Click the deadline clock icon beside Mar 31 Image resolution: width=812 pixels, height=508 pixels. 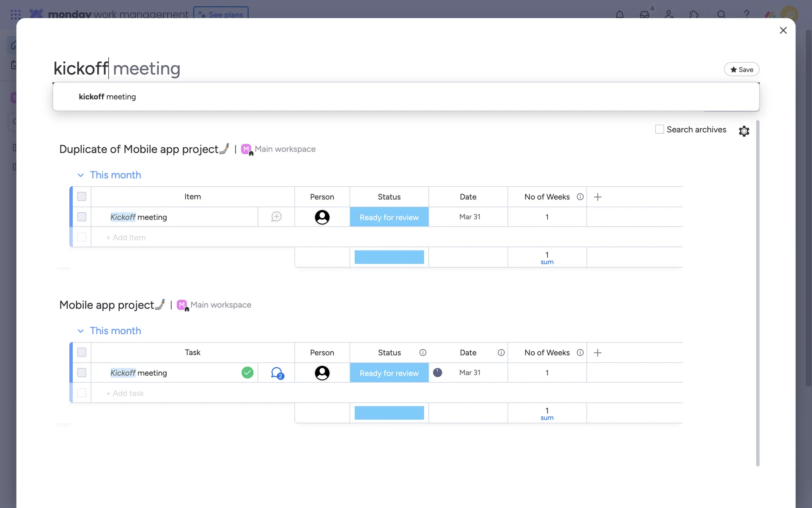point(438,373)
